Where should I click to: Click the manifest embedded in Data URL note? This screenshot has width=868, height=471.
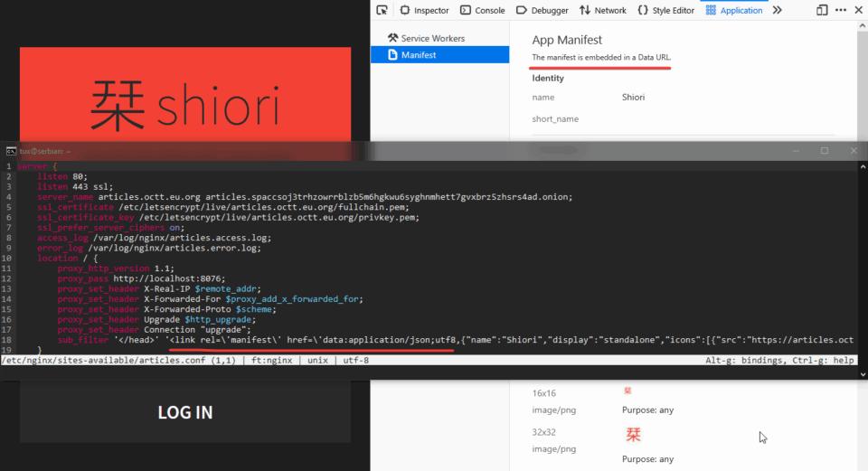pos(601,57)
